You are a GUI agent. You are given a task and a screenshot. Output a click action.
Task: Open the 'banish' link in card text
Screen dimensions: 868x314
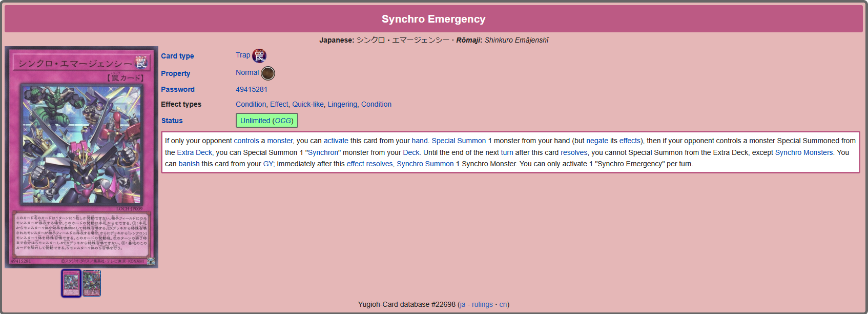(189, 164)
